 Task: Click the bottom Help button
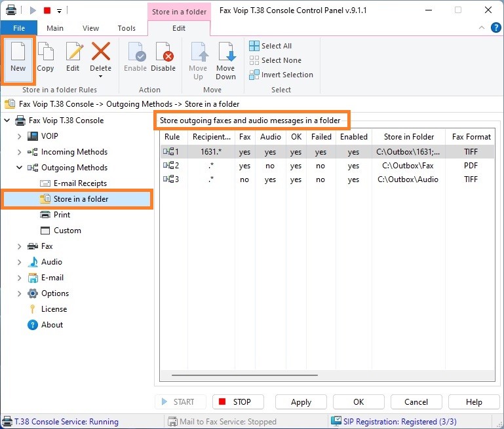click(474, 402)
